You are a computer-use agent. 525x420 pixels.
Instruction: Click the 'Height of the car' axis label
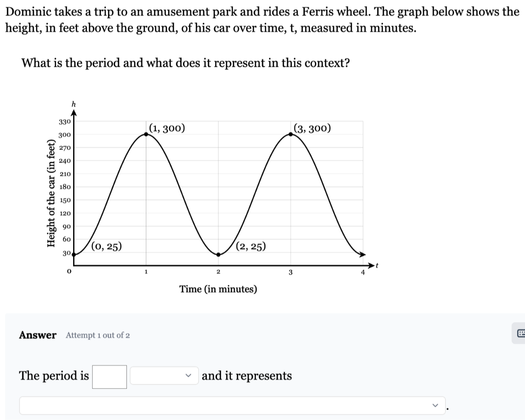(52, 194)
